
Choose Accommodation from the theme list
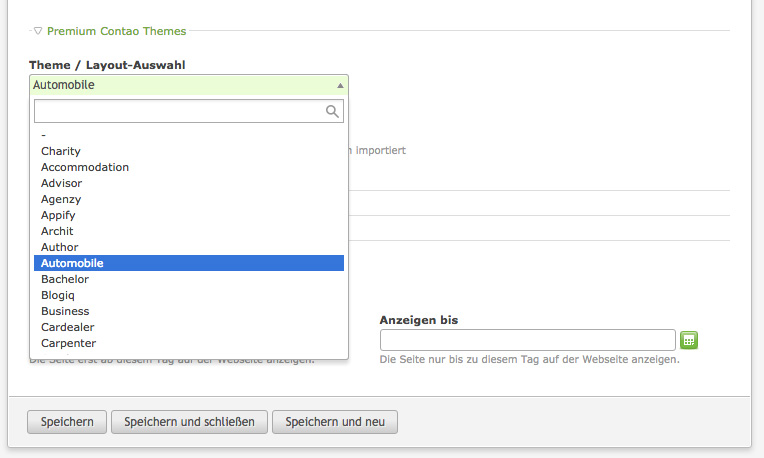click(x=85, y=167)
